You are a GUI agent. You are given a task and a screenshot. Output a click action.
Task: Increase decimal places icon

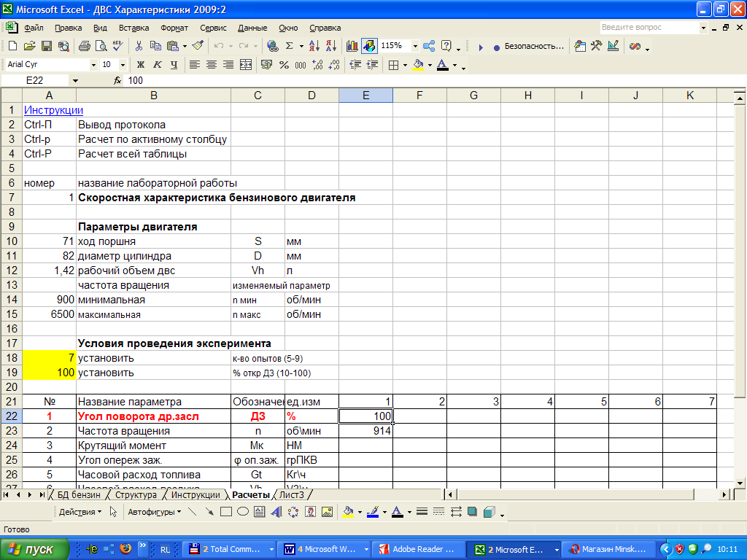point(318,65)
